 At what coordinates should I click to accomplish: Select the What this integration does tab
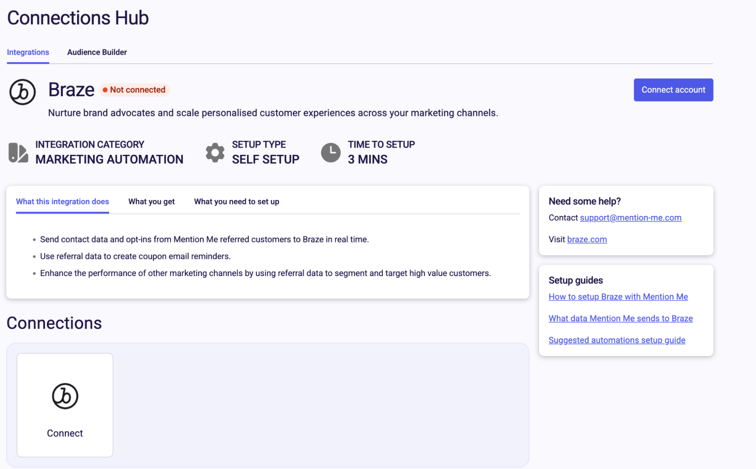pos(62,201)
